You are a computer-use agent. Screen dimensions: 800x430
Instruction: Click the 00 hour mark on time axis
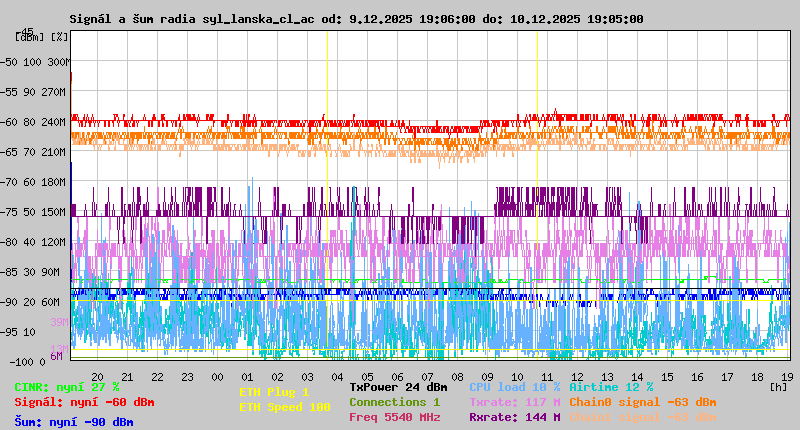(217, 377)
